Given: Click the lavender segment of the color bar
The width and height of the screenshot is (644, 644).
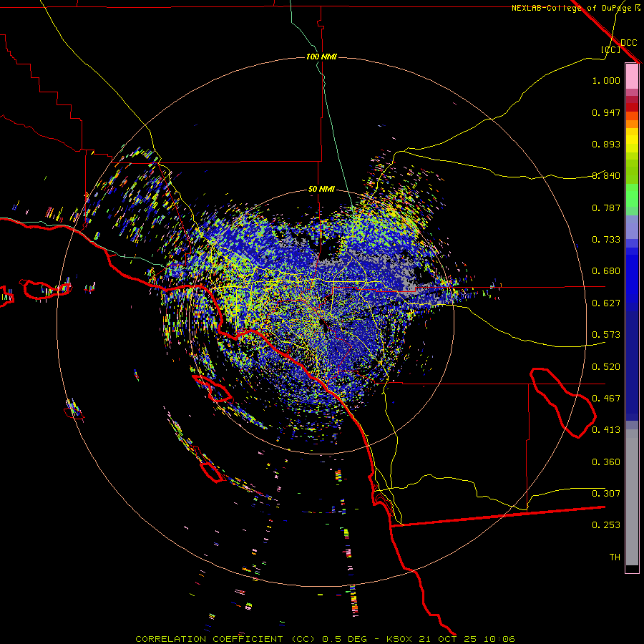Looking at the screenshot, I should click(x=632, y=227).
